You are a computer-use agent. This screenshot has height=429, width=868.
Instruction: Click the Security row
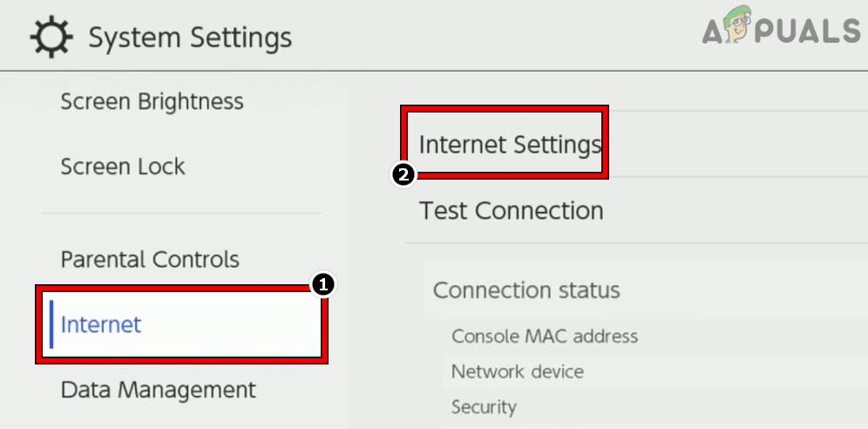point(484,406)
